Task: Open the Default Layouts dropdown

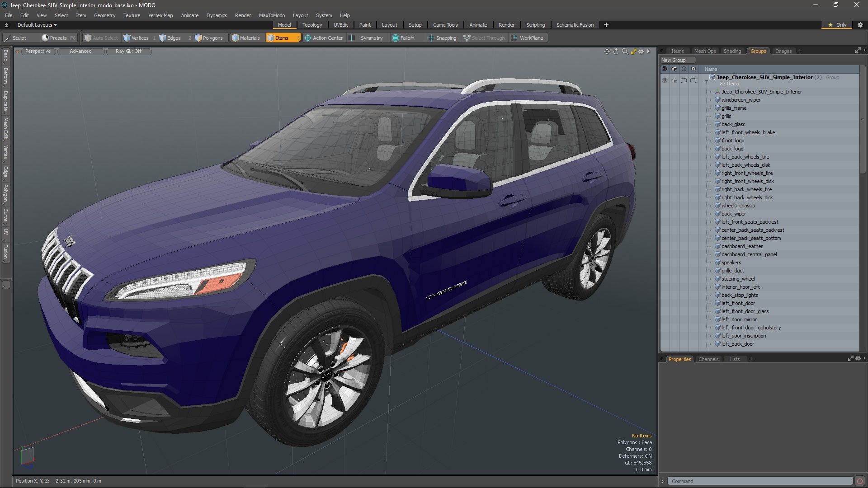Action: click(x=37, y=25)
